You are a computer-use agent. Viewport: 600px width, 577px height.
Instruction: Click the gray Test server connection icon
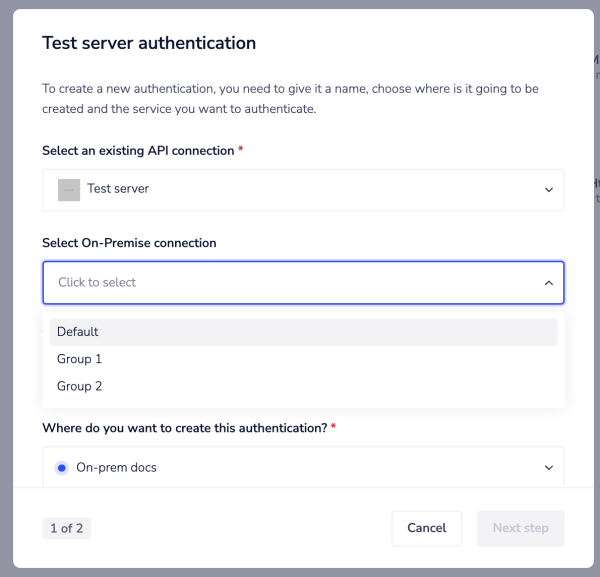point(69,190)
